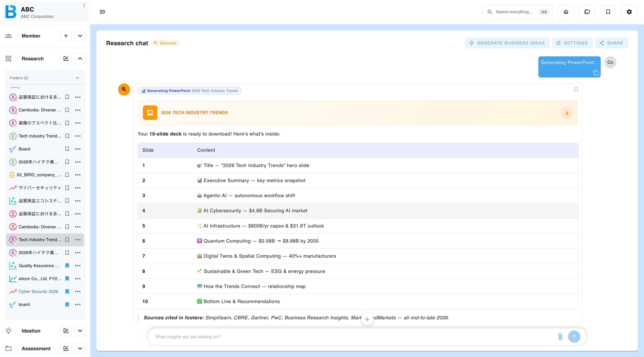Click the Bottom Line & Recommendations row

coord(358,301)
